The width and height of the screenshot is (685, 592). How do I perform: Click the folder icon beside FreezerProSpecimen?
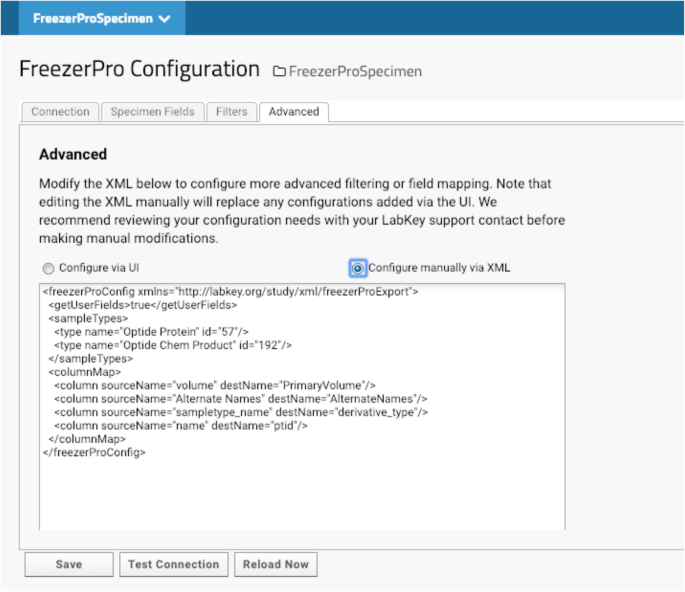click(279, 71)
